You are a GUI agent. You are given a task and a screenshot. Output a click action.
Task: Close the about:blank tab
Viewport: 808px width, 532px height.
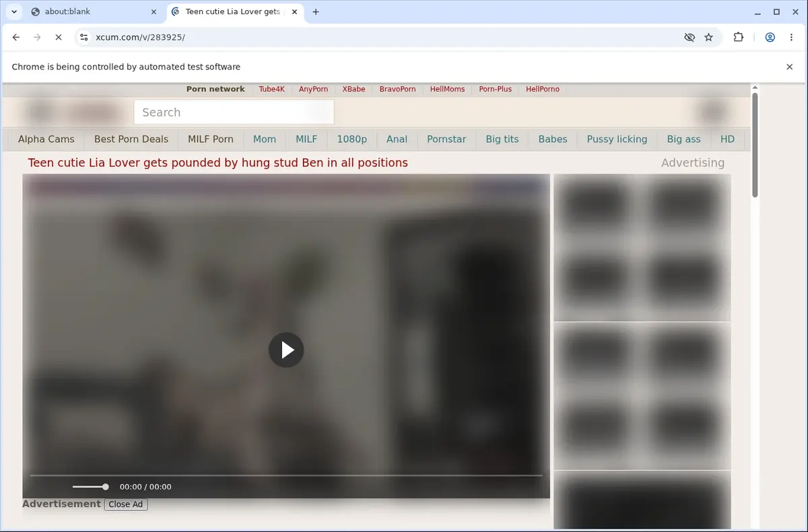[154, 11]
